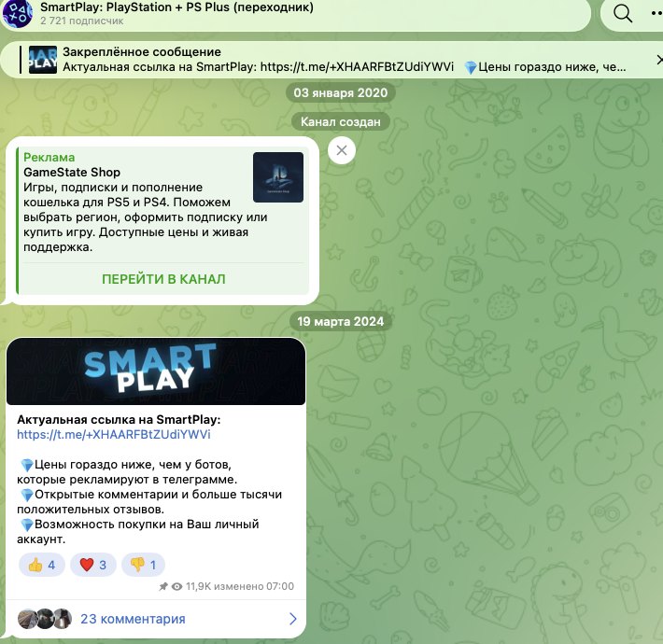Viewport: 663px width, 644px height.
Task: Close the pinned message bar
Action: click(659, 60)
